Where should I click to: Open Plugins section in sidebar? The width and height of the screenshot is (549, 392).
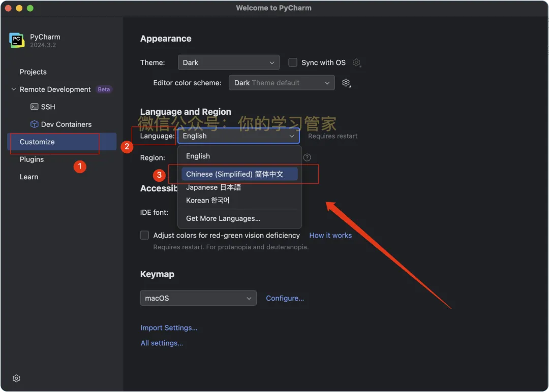pyautogui.click(x=32, y=159)
